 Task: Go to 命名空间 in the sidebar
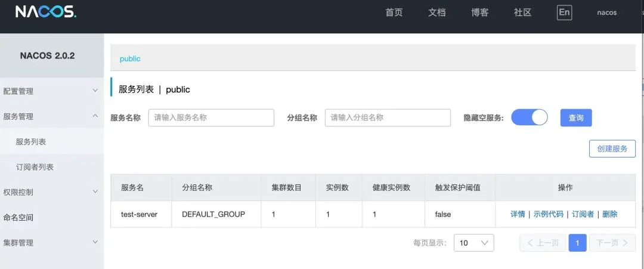click(x=18, y=218)
